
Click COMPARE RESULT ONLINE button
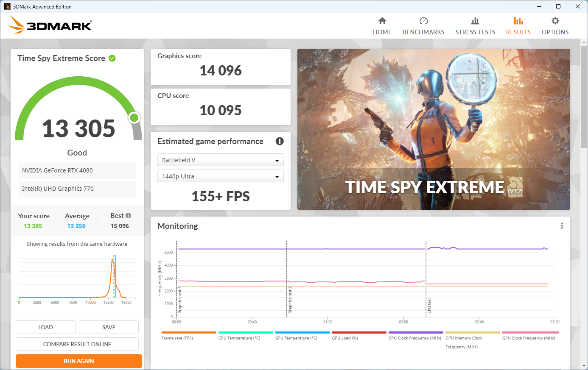point(77,344)
